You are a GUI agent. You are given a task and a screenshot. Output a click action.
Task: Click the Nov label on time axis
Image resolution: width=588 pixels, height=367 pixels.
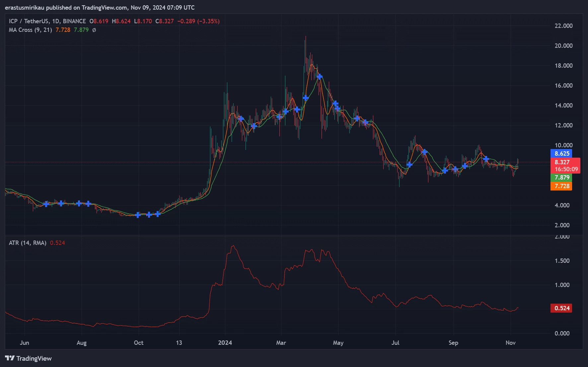pos(510,343)
